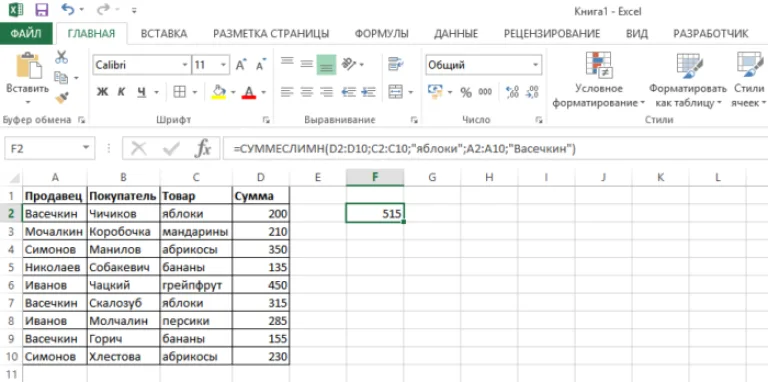Switch to the РАЗМЕТКА СТРАНИЦЫ tab
Viewport: 768px width, 382px height.
click(x=271, y=33)
